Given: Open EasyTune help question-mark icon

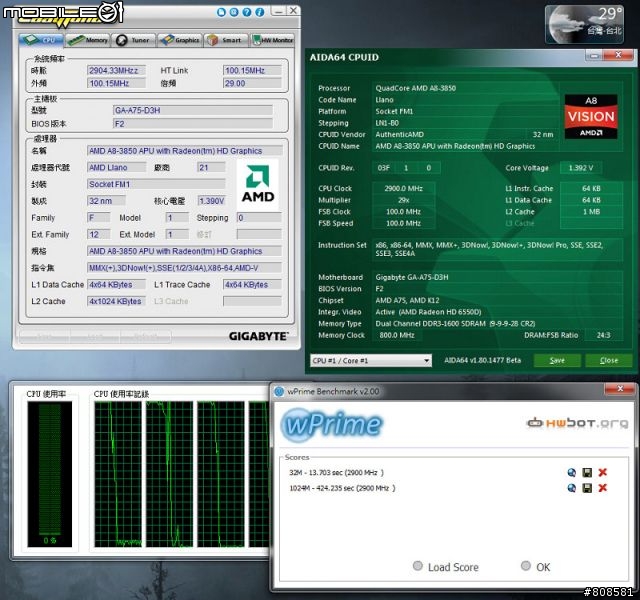Looking at the screenshot, I should point(247,12).
